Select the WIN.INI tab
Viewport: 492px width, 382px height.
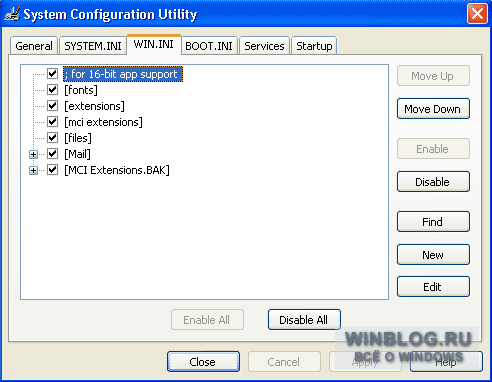(154, 44)
